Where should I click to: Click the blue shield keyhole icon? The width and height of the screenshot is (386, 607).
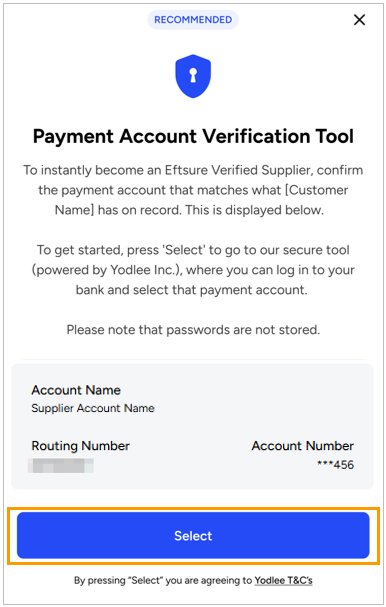193,76
